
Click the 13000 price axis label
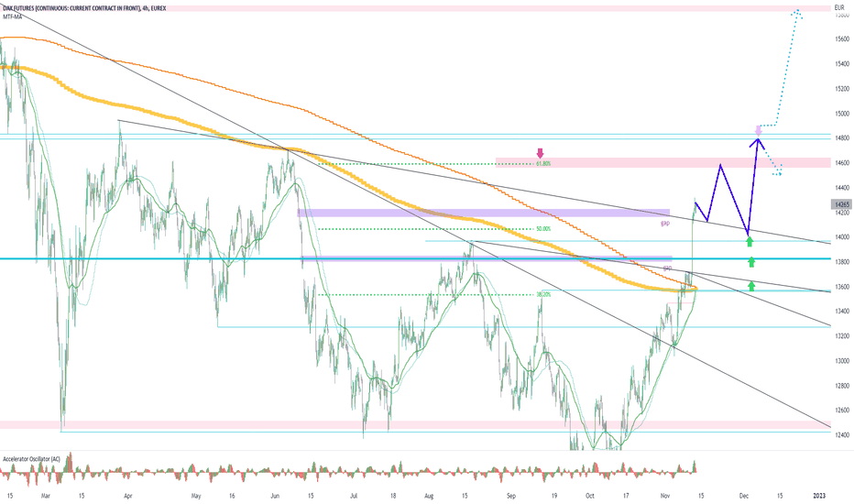[842, 361]
